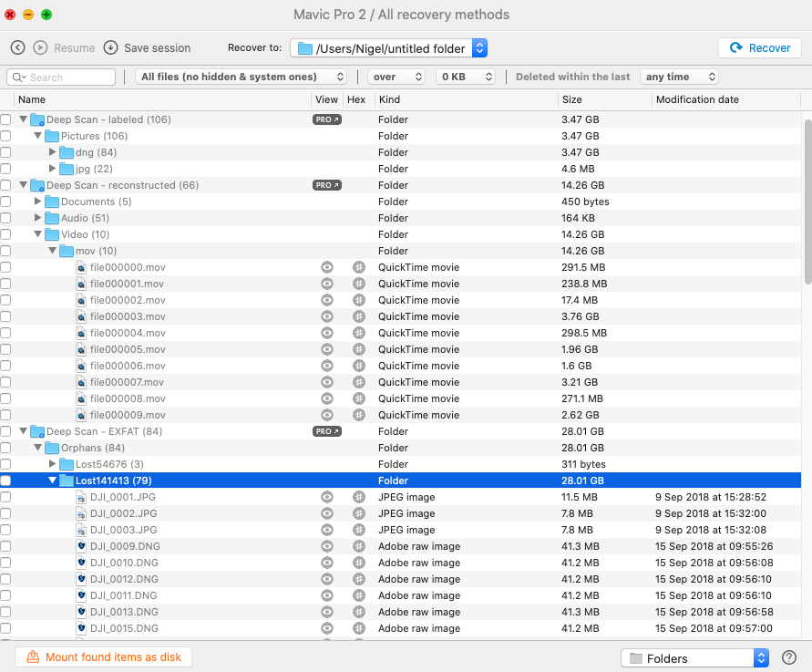
Task: Click the Documents (5) folder icon
Action: (x=52, y=202)
